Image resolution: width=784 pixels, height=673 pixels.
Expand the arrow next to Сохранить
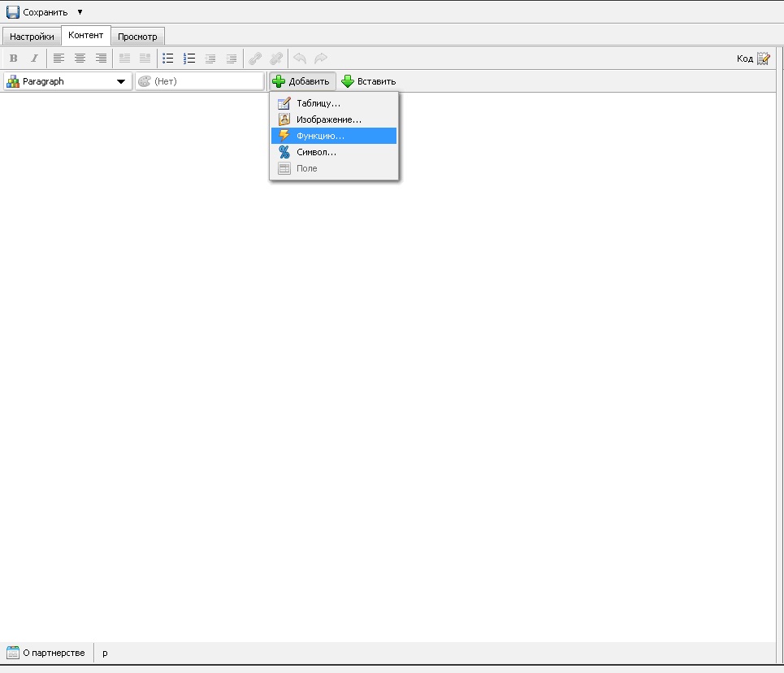click(80, 12)
